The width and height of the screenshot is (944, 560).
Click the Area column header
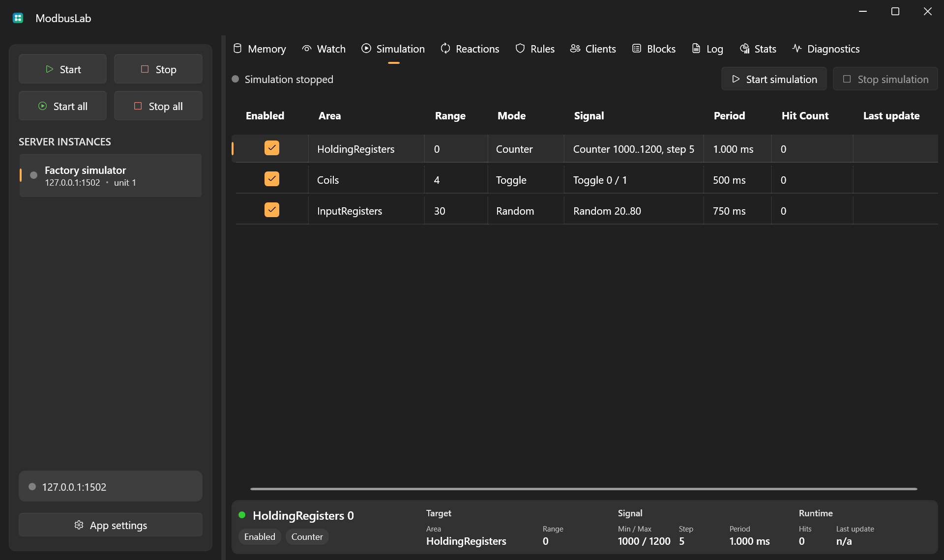click(x=329, y=116)
